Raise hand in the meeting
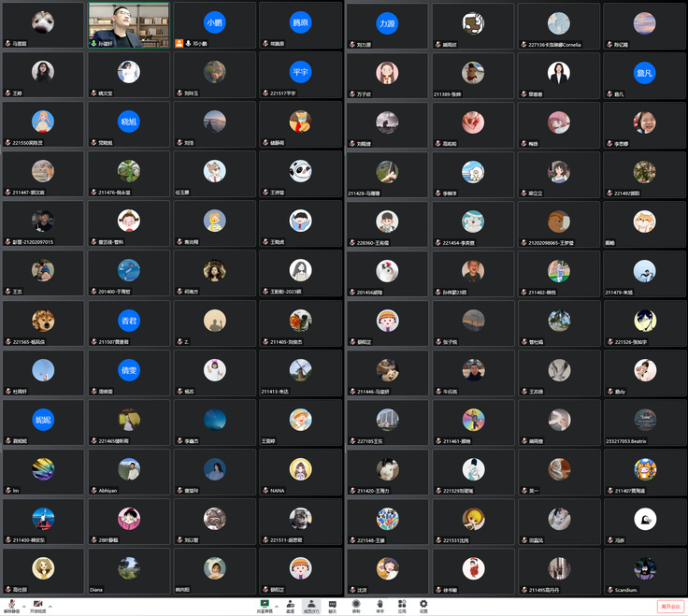This screenshot has width=688, height=616. coord(380,605)
